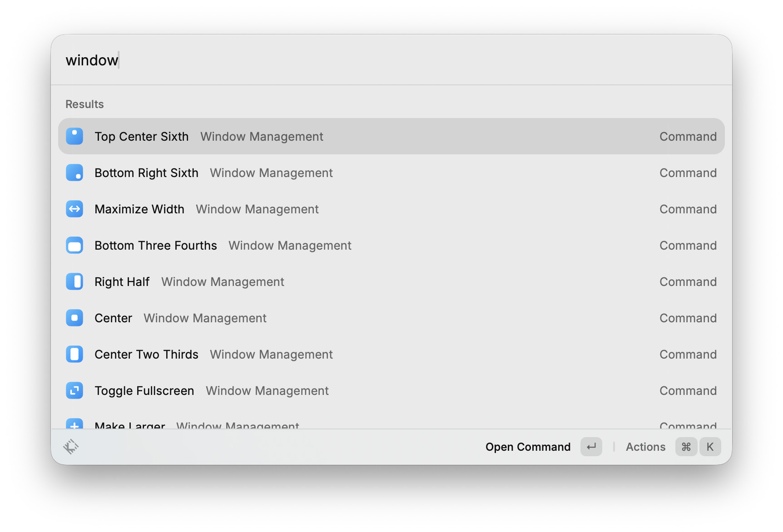Pick the 'Toggle Fullscreen' command
This screenshot has width=783, height=532.
click(x=391, y=390)
